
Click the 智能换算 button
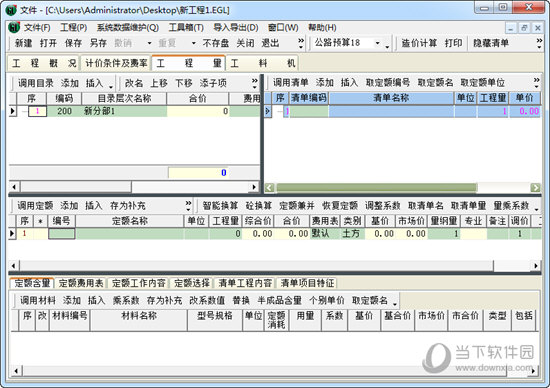click(220, 206)
